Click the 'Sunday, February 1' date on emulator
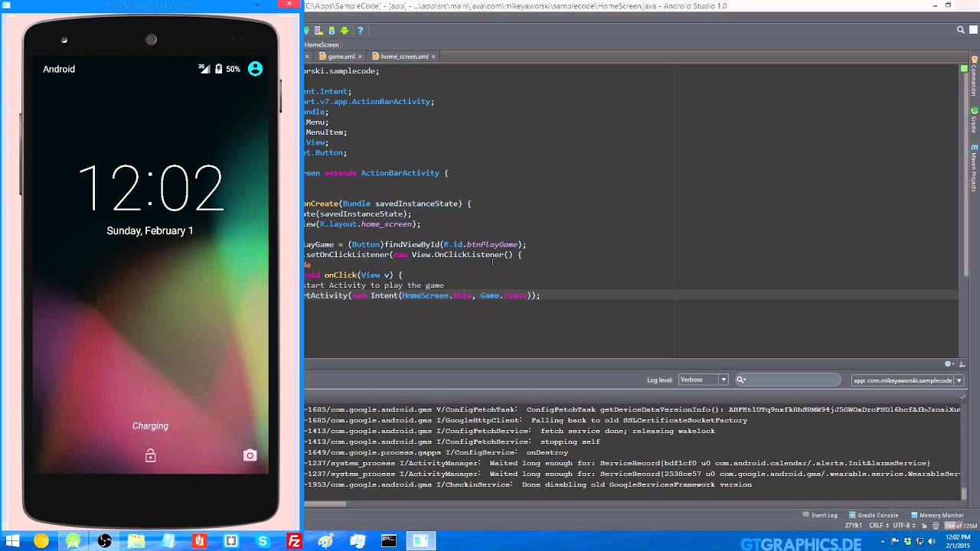Image resolution: width=980 pixels, height=551 pixels. point(150,230)
